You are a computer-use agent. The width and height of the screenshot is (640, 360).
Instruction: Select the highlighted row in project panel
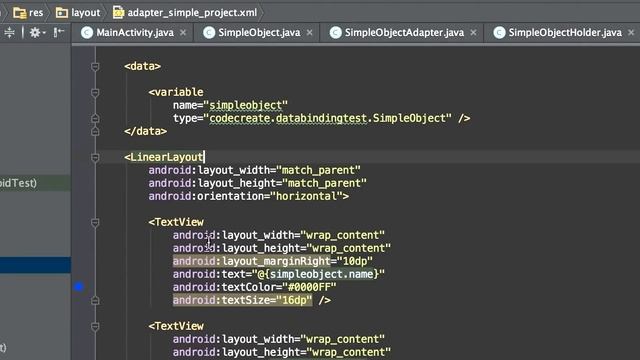coord(36,265)
